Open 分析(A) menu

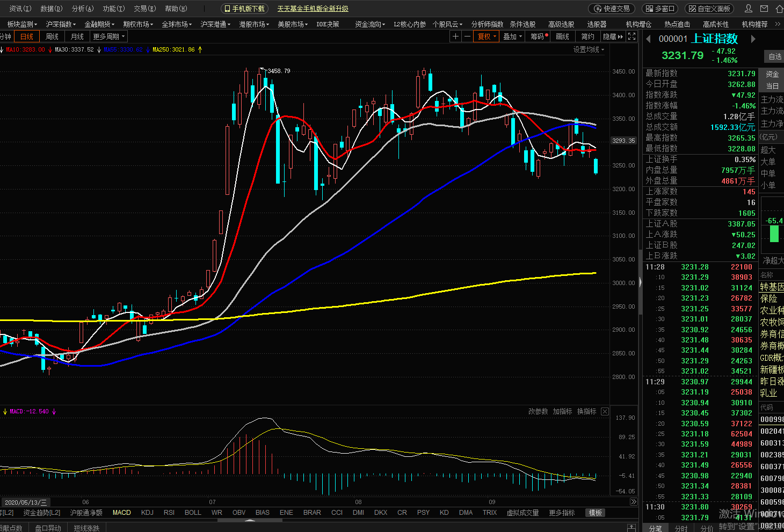click(x=83, y=9)
